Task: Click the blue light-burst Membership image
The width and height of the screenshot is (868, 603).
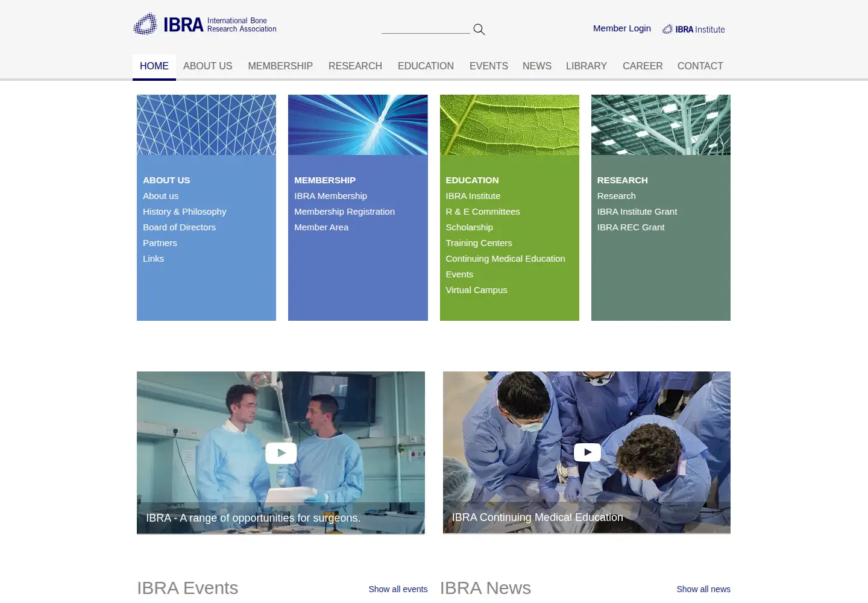Action: (x=358, y=125)
